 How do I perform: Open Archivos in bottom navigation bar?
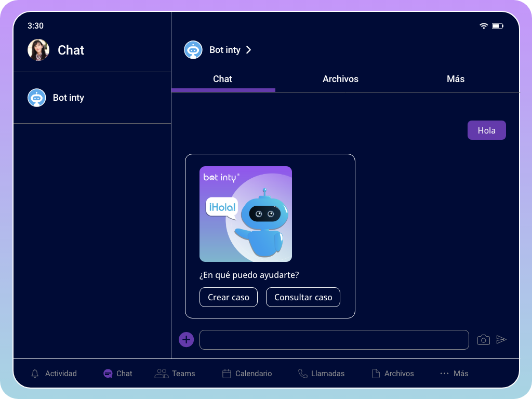click(393, 374)
